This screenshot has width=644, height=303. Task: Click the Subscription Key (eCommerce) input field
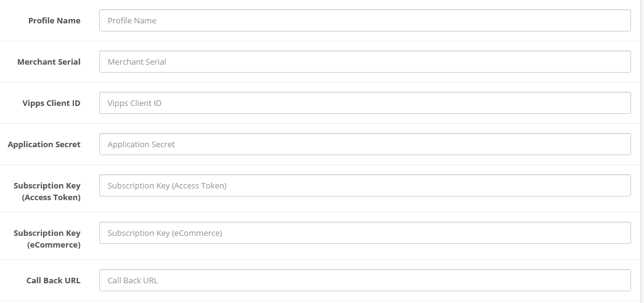click(x=365, y=233)
